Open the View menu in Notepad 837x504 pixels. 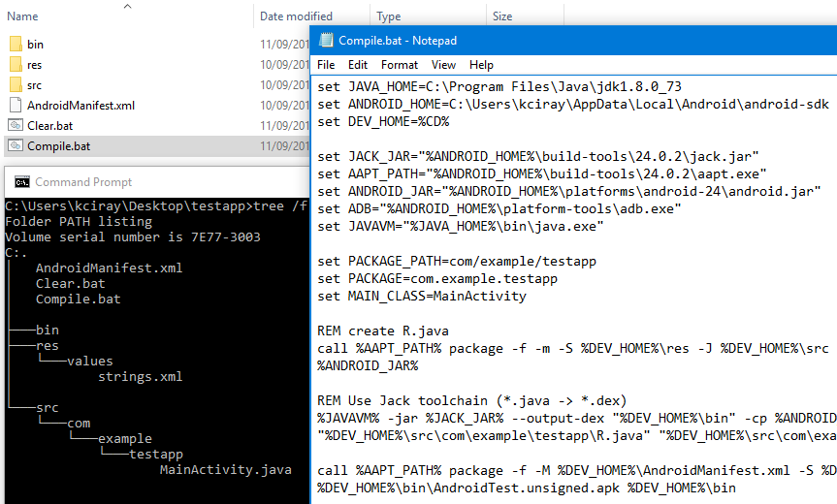(x=443, y=65)
